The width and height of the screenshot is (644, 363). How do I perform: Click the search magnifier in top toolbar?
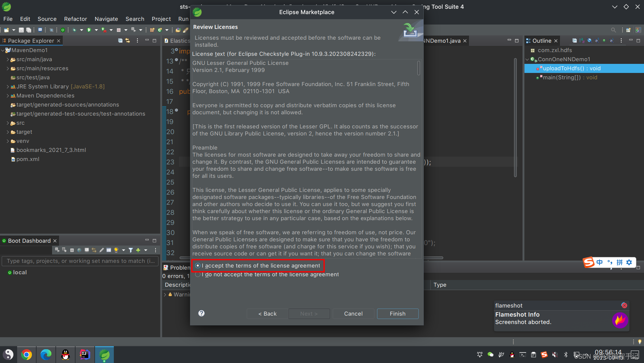(x=613, y=30)
